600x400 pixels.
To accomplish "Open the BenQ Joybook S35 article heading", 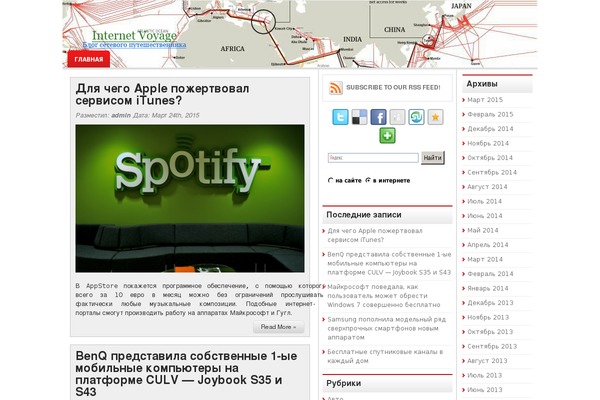I will point(186,374).
